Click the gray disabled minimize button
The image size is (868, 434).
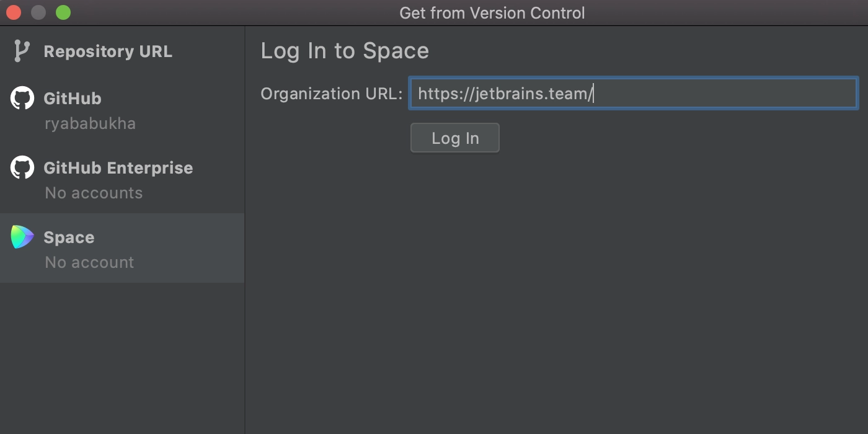(x=38, y=12)
